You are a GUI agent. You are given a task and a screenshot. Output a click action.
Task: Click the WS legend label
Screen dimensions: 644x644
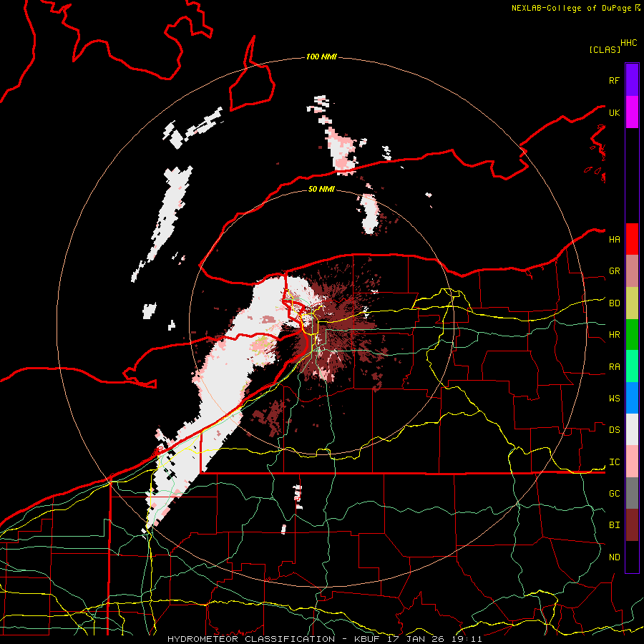(615, 399)
